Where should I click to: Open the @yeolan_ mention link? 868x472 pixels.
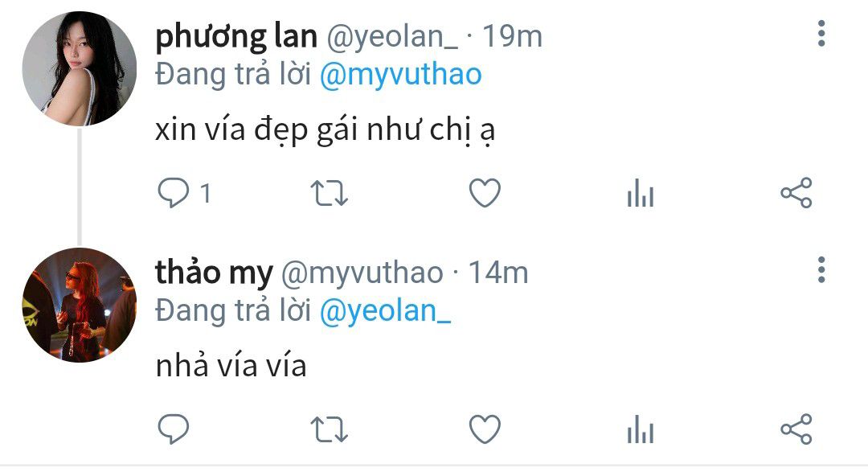(x=385, y=311)
